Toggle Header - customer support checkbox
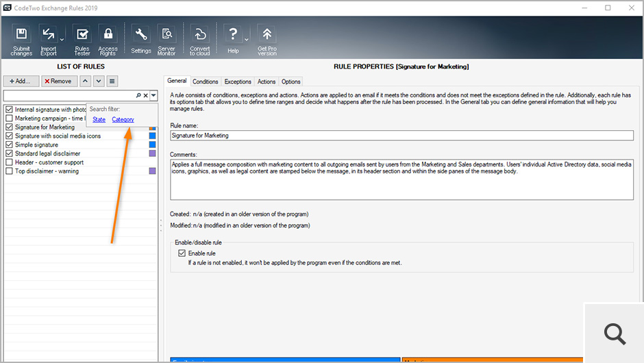Viewport: 644px width, 363px height. [9, 162]
